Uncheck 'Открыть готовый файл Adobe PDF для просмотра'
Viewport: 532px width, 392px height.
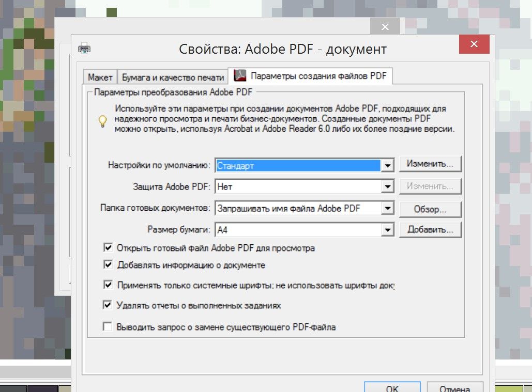[x=108, y=248]
